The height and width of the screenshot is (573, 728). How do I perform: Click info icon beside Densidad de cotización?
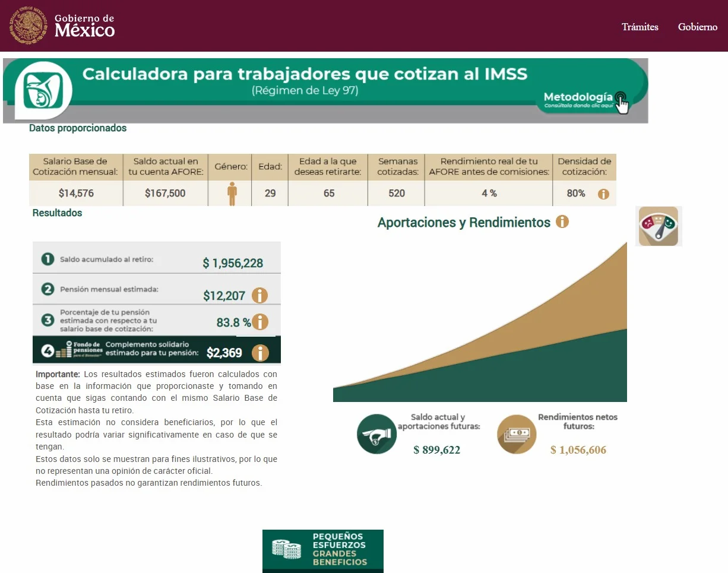click(603, 194)
